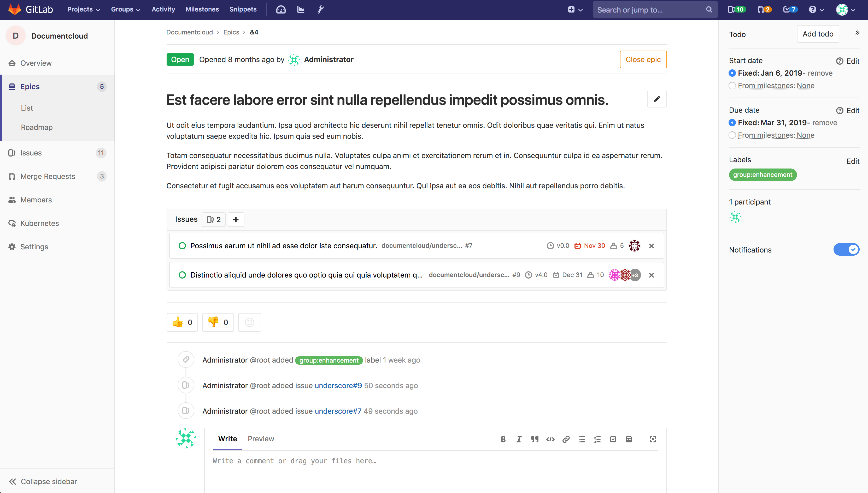Viewport: 868px width, 493px height.
Task: Open Roadmap in the sidebar
Action: 37,127
